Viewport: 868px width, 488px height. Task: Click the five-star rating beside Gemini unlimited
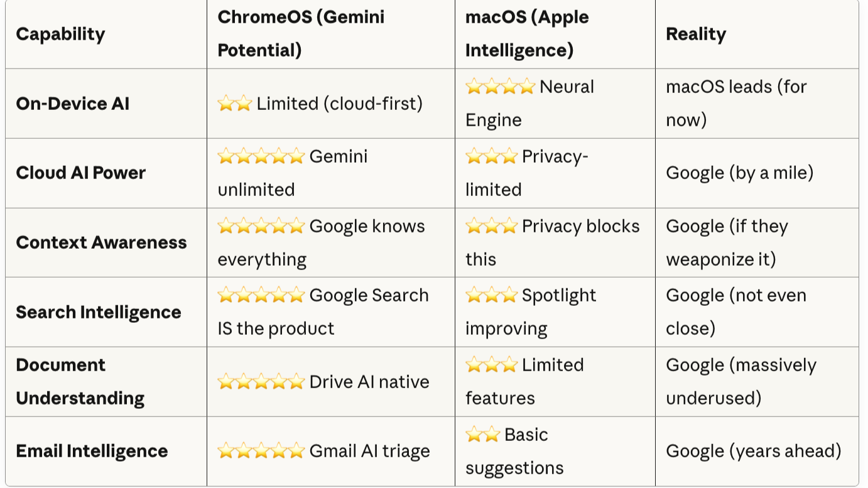261,156
